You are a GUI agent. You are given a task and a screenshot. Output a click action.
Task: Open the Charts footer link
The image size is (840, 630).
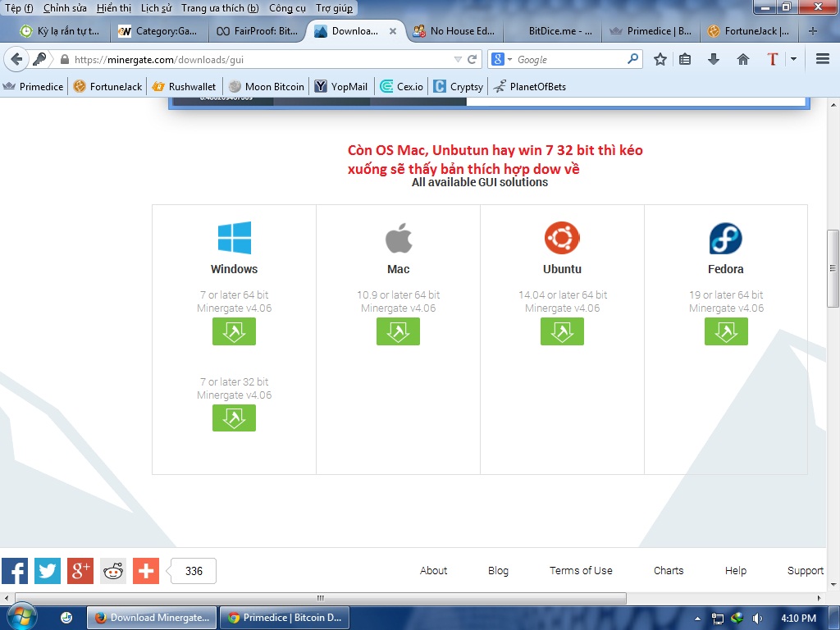(x=669, y=571)
